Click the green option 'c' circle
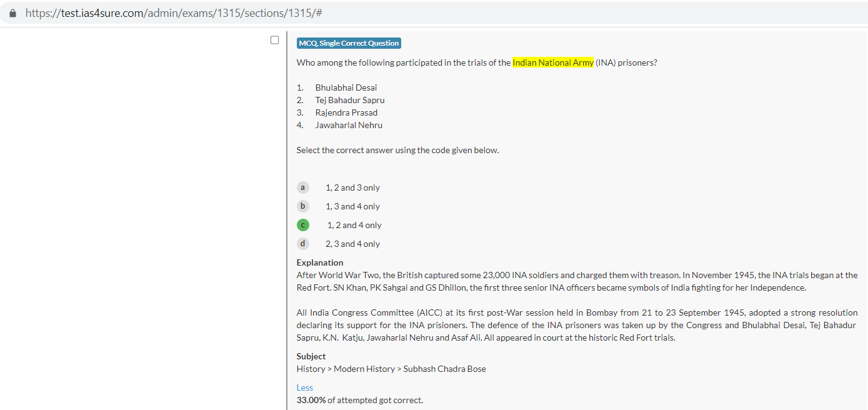The width and height of the screenshot is (868, 410). click(x=302, y=225)
